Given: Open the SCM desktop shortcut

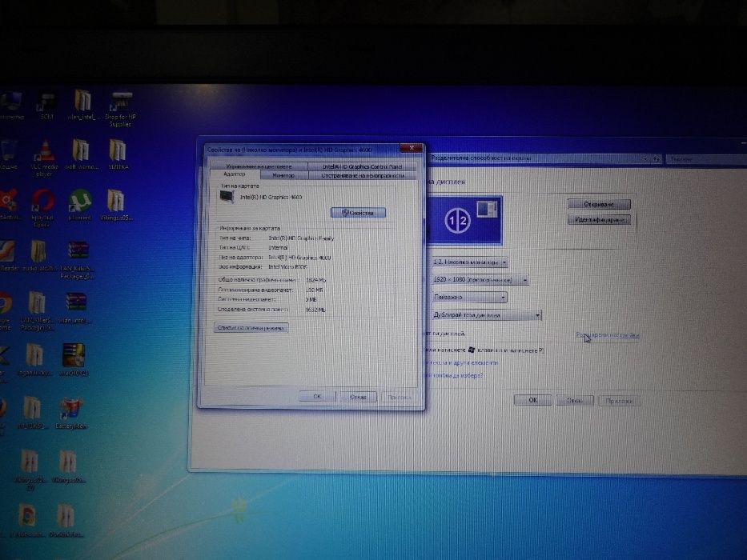Looking at the screenshot, I should 46,106.
